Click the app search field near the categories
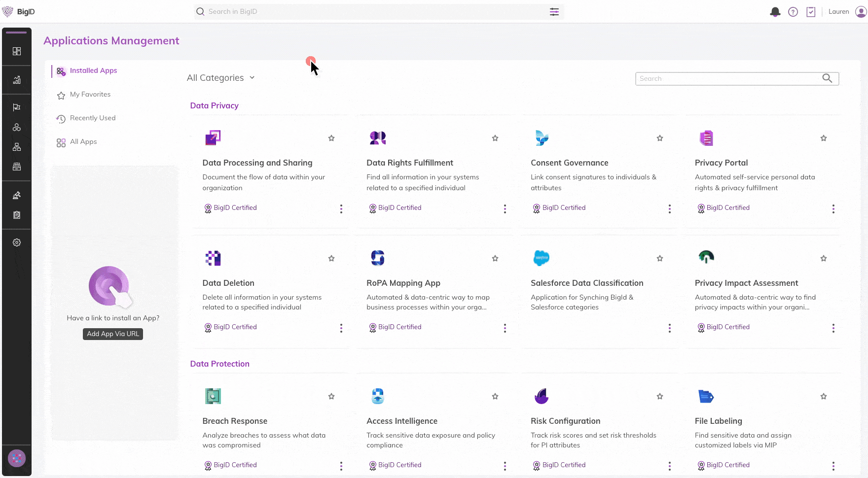 pyautogui.click(x=730, y=78)
